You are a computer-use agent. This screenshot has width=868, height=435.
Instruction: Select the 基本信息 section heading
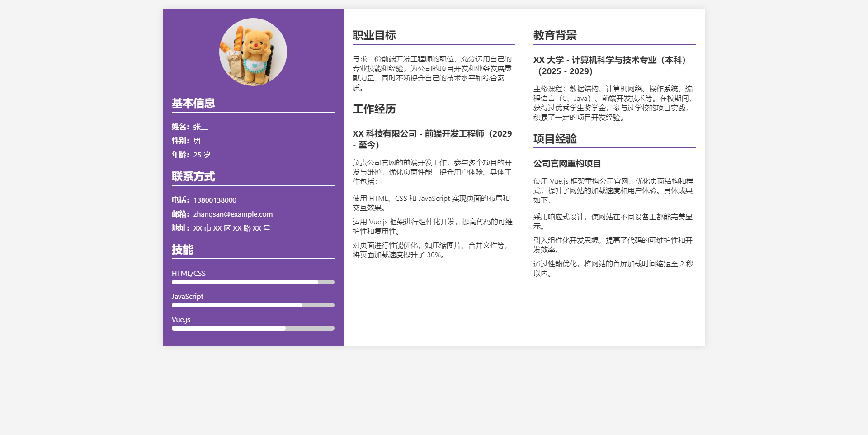[x=193, y=103]
